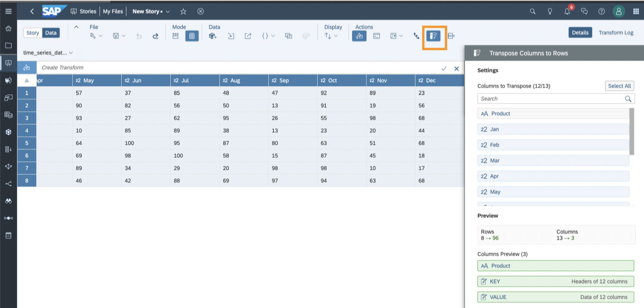Open the Details tab

pyautogui.click(x=580, y=33)
